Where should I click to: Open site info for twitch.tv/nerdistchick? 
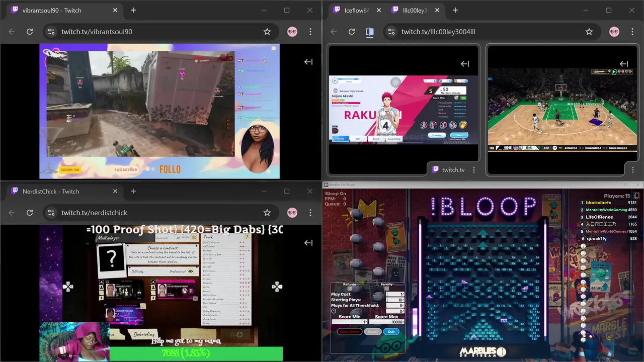pos(51,213)
